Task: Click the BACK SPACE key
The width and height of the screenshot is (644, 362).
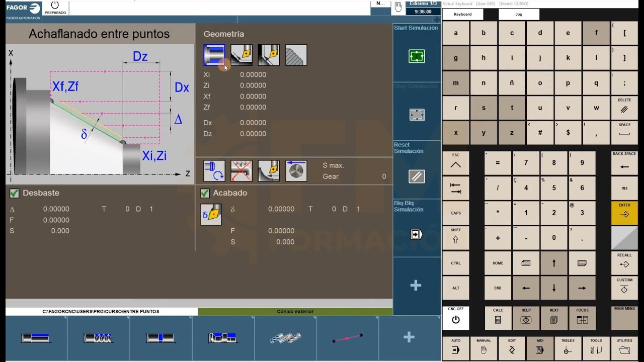Action: (624, 163)
